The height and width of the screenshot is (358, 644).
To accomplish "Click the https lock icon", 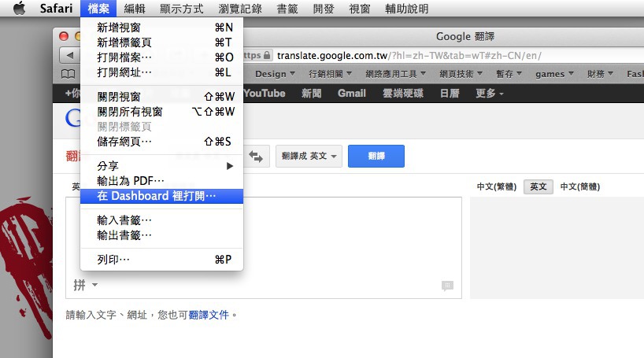I will tap(267, 55).
